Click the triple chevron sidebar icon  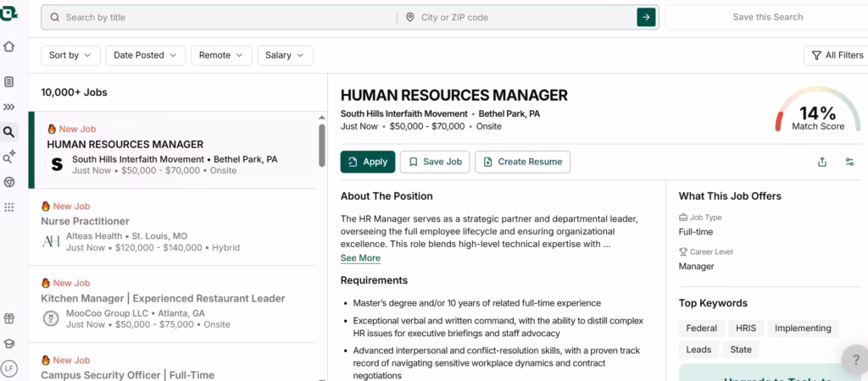tap(8, 107)
